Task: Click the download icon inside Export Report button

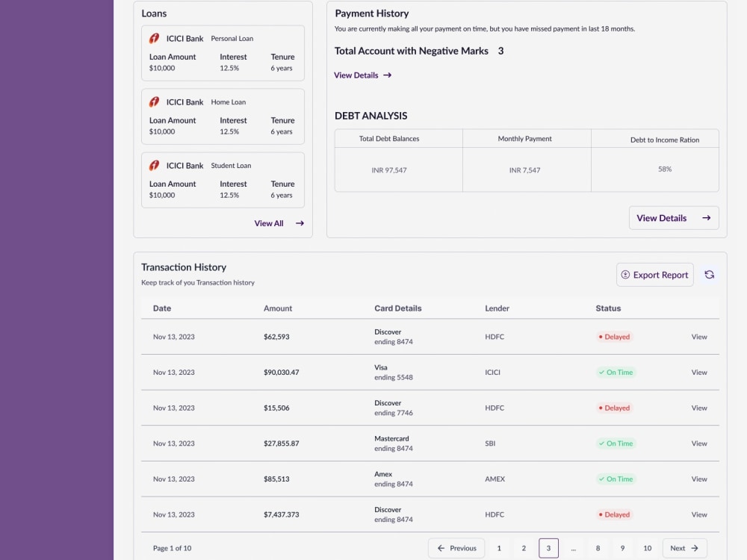Action: tap(624, 275)
